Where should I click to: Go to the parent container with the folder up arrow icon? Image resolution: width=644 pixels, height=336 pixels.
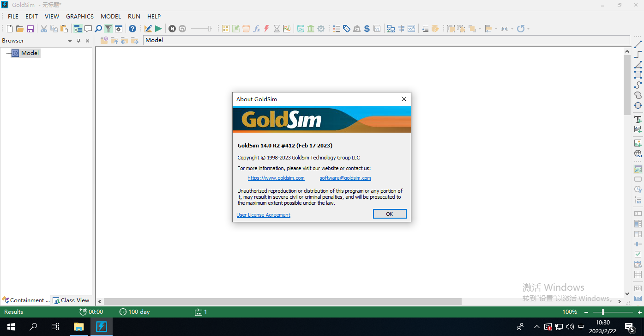coord(114,41)
